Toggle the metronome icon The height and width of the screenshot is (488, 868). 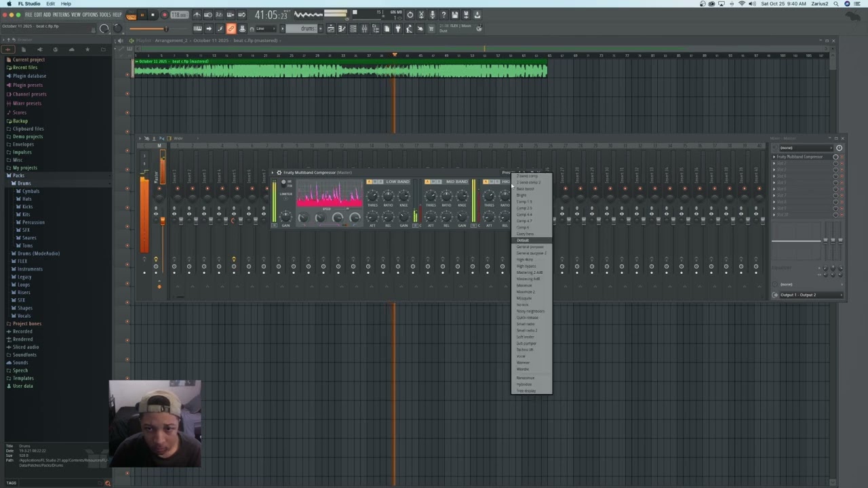(x=197, y=14)
